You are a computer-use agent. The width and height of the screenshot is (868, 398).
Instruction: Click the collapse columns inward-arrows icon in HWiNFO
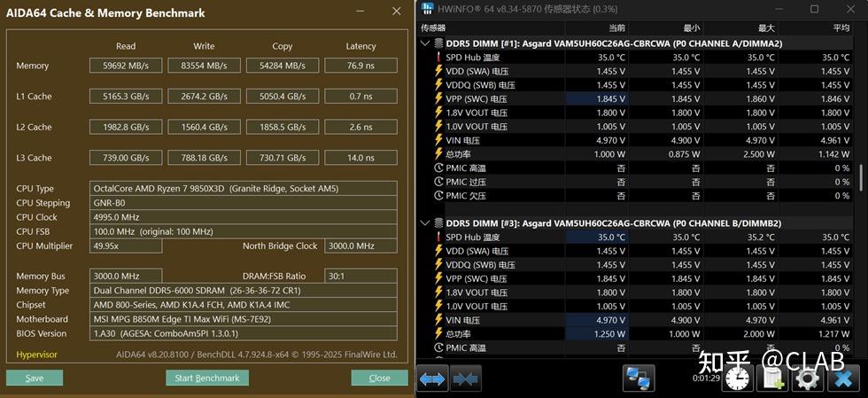click(466, 378)
